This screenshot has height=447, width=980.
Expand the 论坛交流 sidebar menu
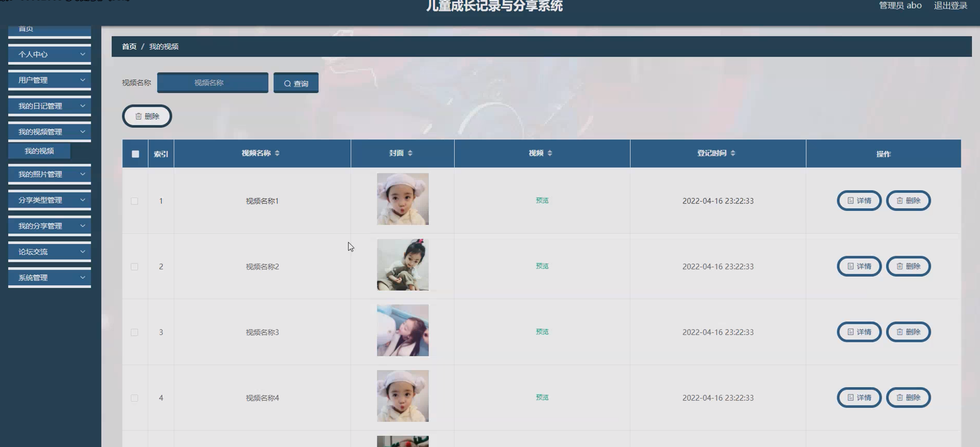[49, 252]
